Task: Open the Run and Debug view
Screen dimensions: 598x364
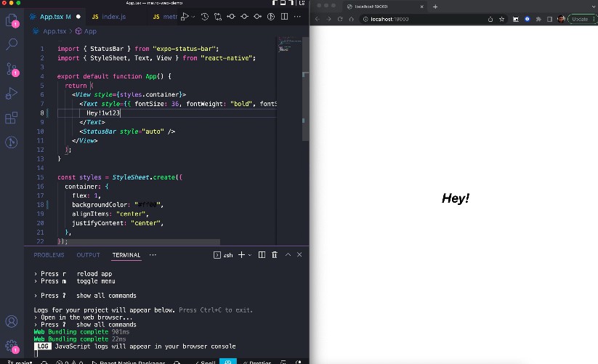Action: (x=12, y=93)
